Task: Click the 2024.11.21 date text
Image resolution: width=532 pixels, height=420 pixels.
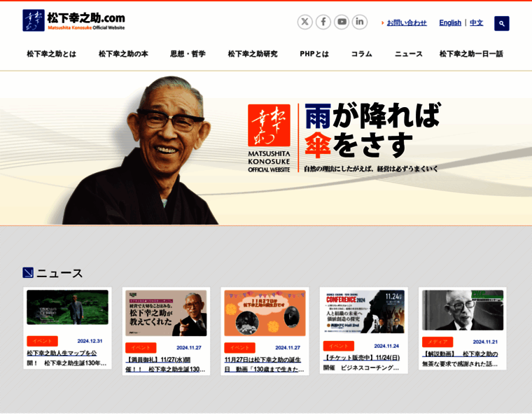Action: click(485, 342)
